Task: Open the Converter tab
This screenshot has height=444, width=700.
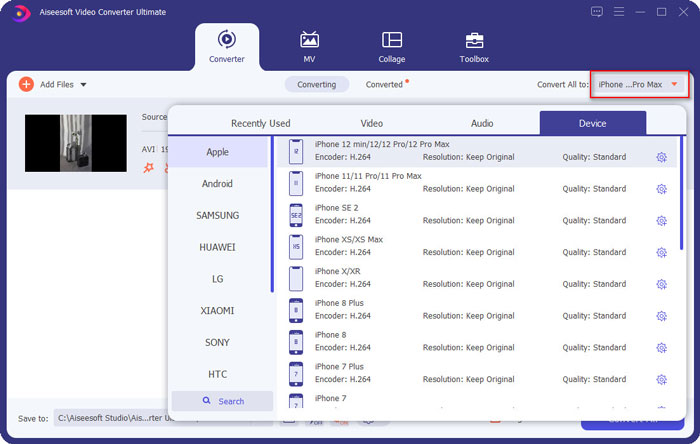Action: [227, 47]
